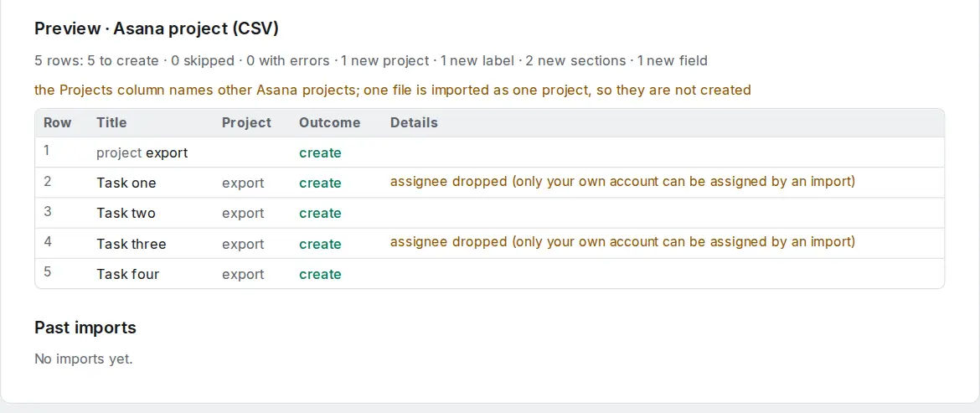Select row number 5 cell
980x413 pixels.
pos(48,272)
